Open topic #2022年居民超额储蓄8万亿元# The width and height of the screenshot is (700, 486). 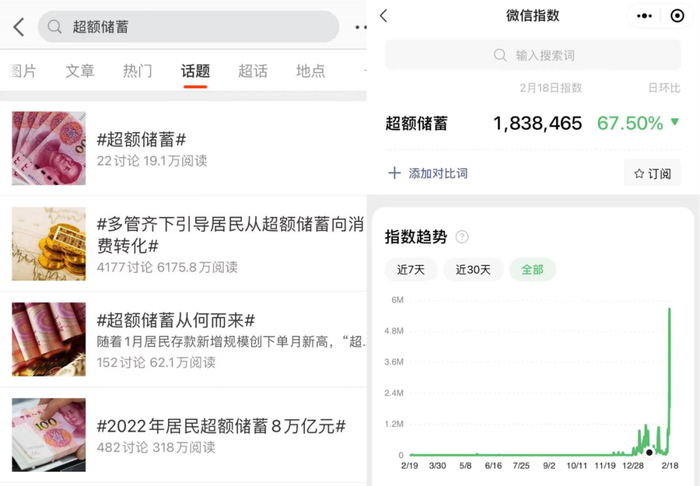click(221, 426)
